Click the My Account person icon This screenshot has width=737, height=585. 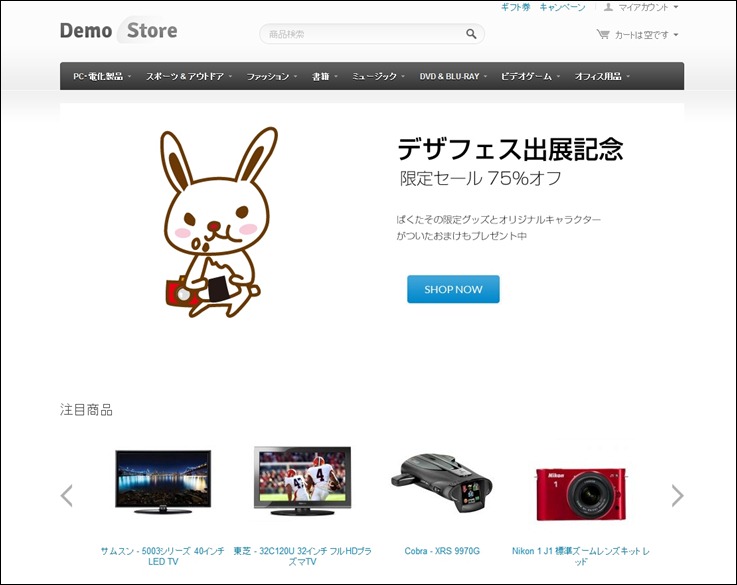click(x=608, y=7)
